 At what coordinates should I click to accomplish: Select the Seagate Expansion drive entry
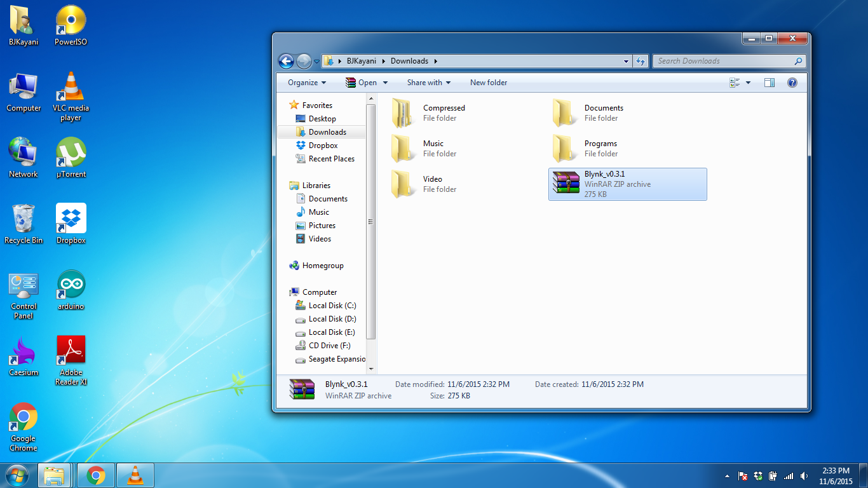coord(330,359)
